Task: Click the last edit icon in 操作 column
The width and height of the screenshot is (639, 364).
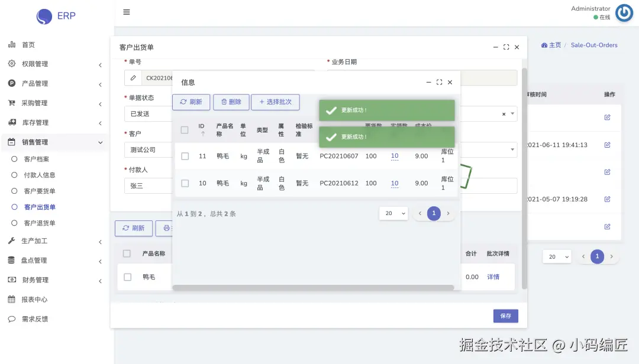Action: 607,226
